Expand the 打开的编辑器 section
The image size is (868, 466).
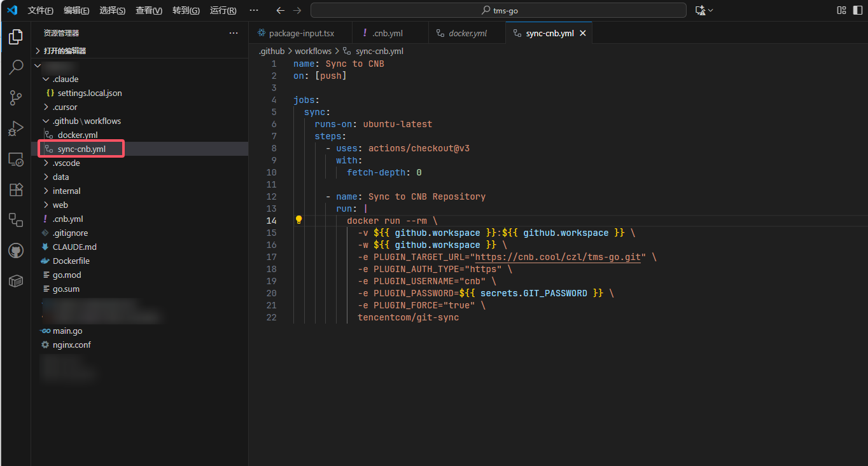click(x=139, y=51)
